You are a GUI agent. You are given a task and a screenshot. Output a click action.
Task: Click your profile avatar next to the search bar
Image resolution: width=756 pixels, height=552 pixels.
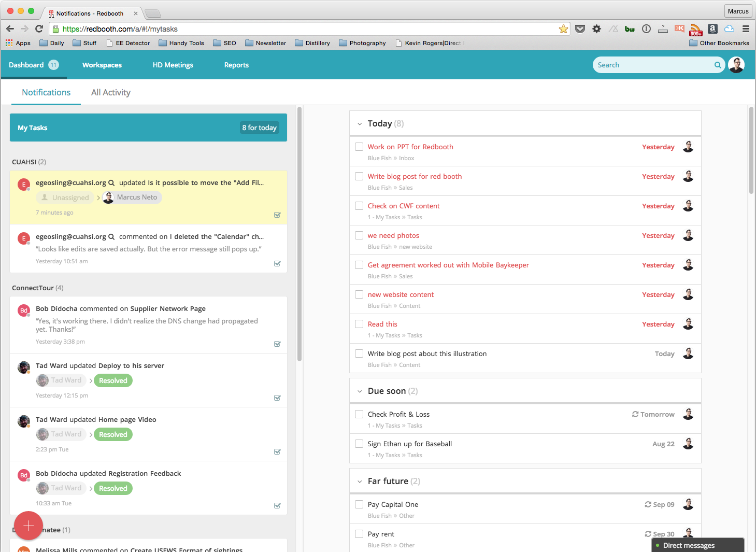[736, 65]
